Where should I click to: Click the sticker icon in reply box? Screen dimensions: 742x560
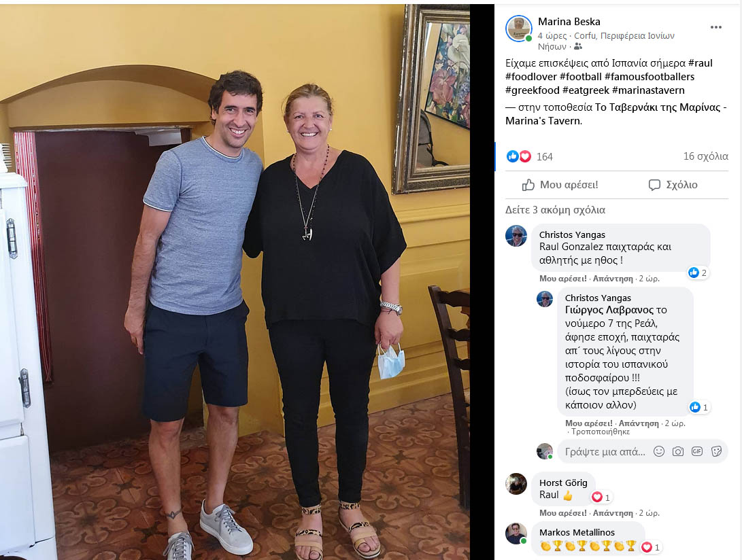coord(716,451)
